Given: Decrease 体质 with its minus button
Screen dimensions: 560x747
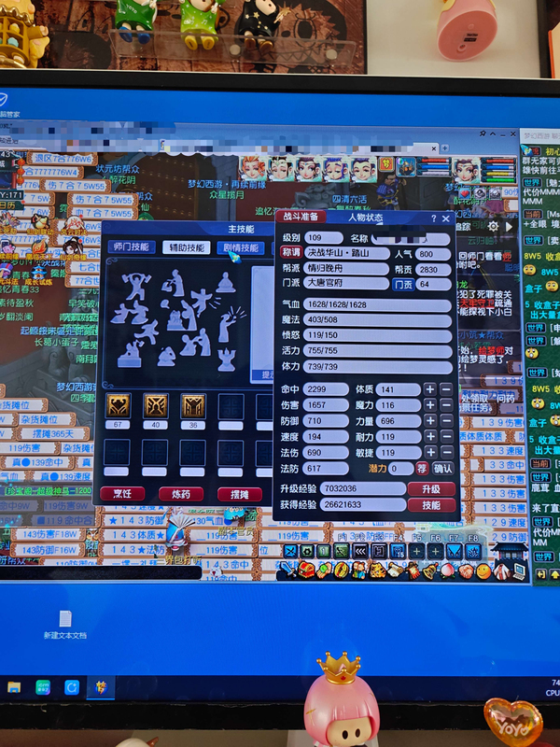Looking at the screenshot, I should click(x=446, y=389).
